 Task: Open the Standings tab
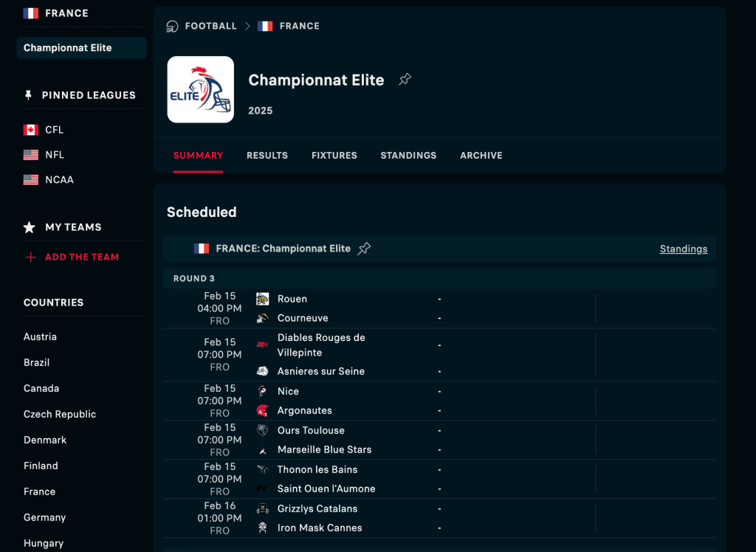pyautogui.click(x=408, y=155)
